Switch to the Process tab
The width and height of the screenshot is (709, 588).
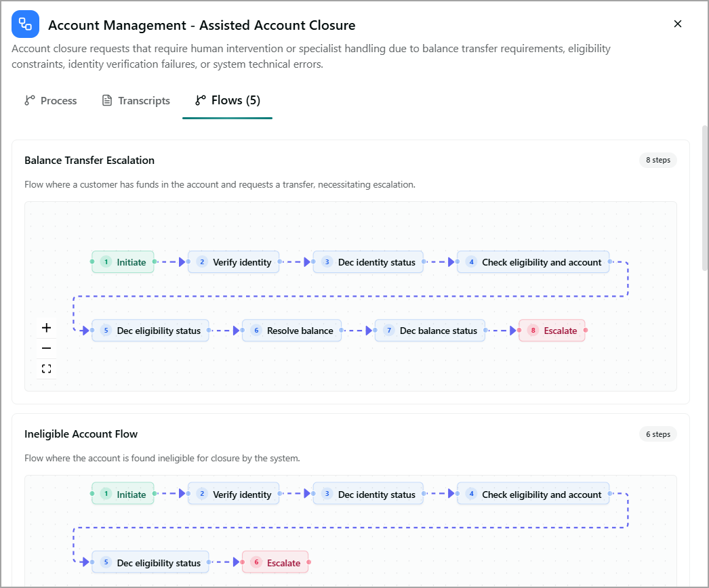pos(51,100)
